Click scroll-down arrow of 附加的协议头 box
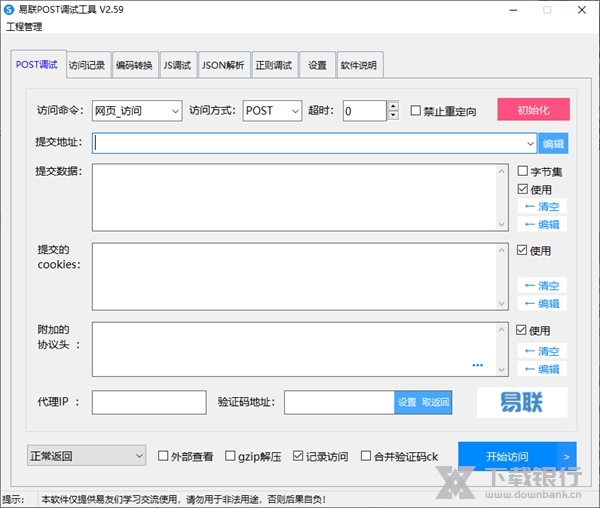 click(x=502, y=370)
